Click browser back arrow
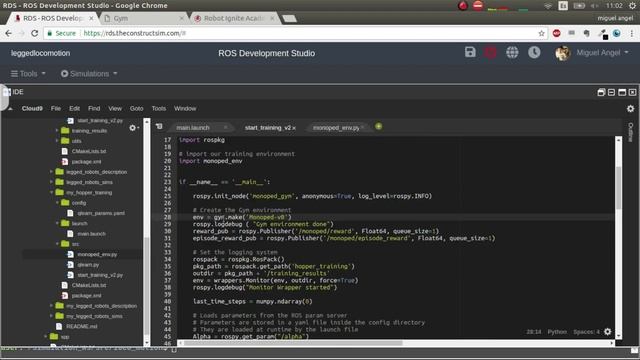 [9, 33]
